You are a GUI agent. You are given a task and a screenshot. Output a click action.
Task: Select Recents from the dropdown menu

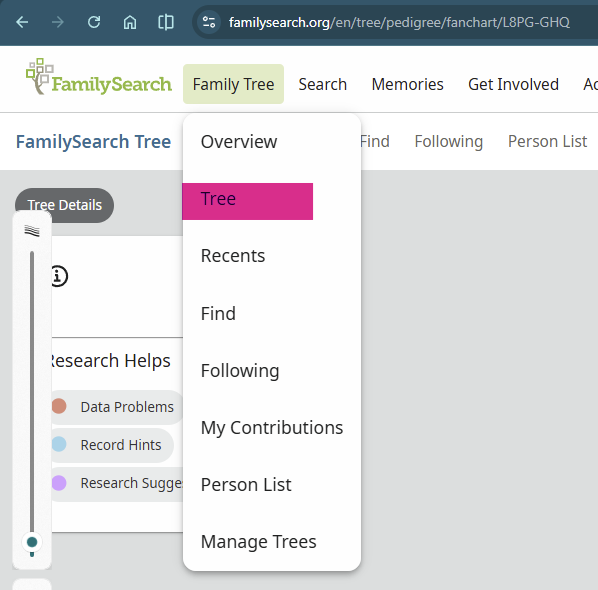(x=233, y=256)
